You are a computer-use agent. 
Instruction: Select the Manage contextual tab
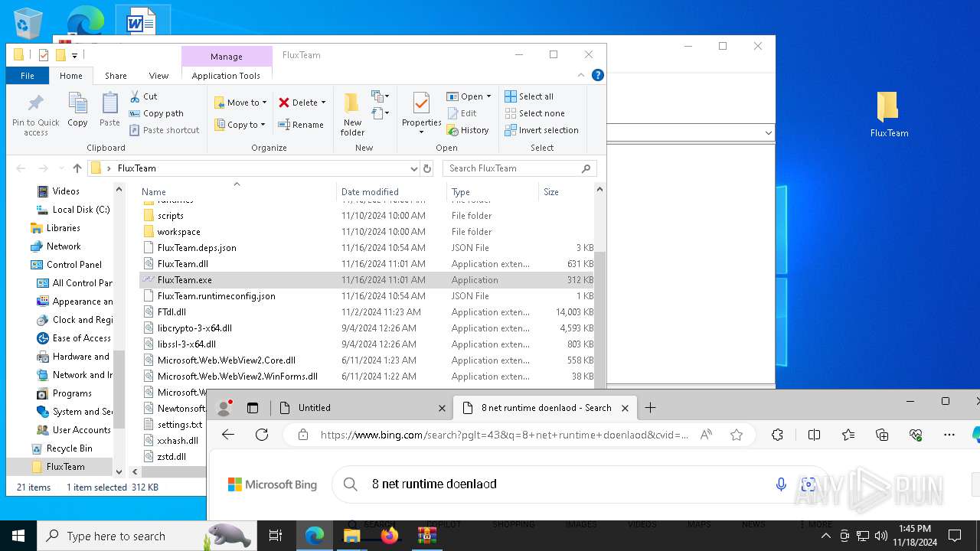tap(227, 57)
